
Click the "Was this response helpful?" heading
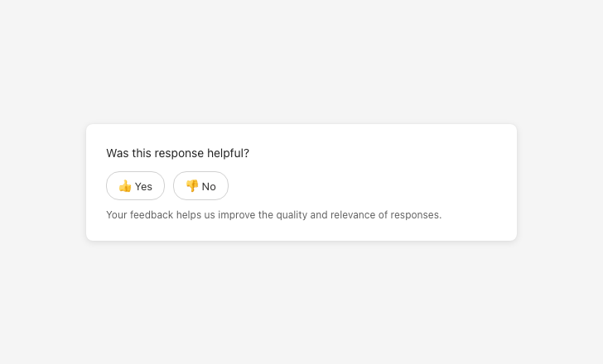[x=177, y=153]
